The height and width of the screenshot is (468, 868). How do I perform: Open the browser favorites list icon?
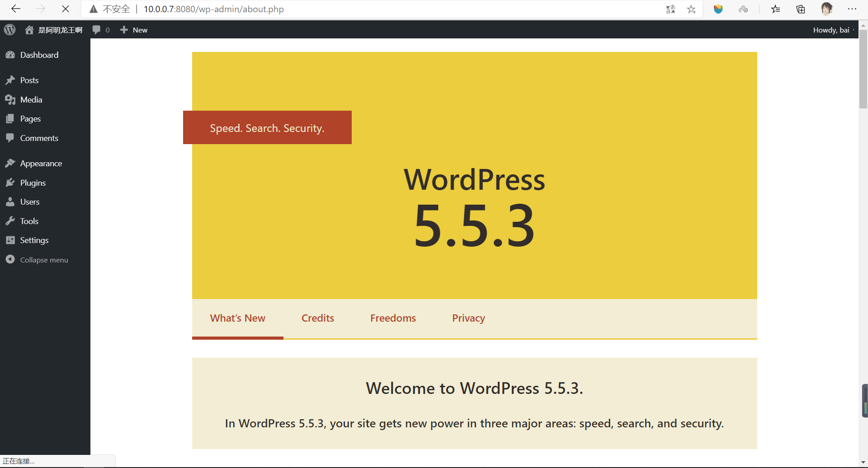coord(776,9)
